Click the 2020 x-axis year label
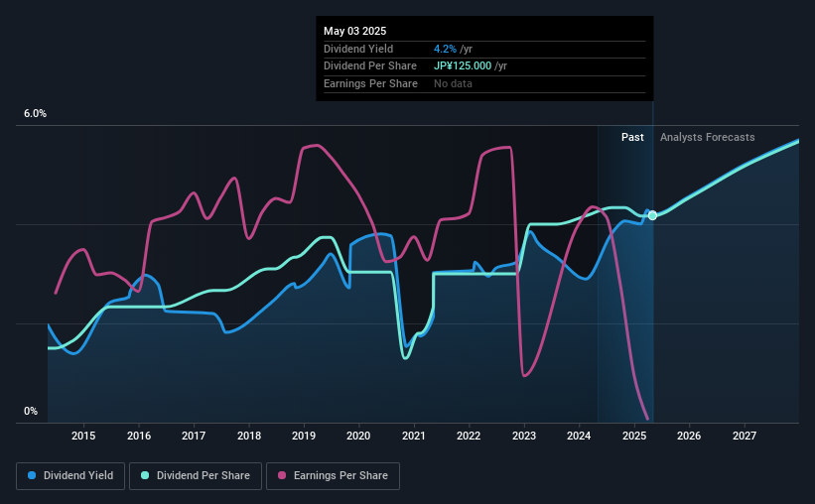Viewport: 815px width, 504px height. click(x=358, y=436)
